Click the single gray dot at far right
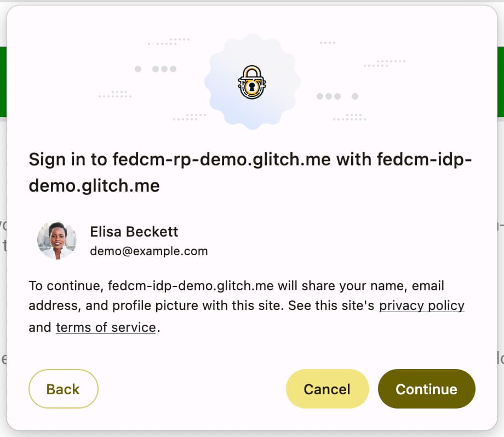The image size is (504, 437). click(355, 96)
